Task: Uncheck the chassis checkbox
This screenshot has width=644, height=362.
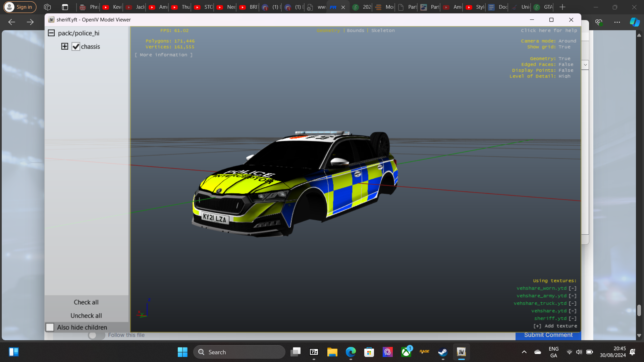Action: pyautogui.click(x=76, y=47)
